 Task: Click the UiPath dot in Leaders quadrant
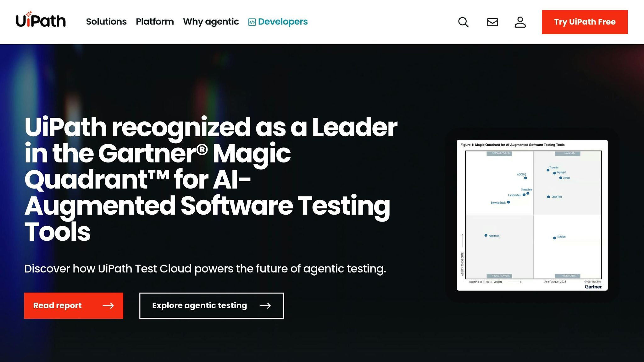(x=560, y=178)
